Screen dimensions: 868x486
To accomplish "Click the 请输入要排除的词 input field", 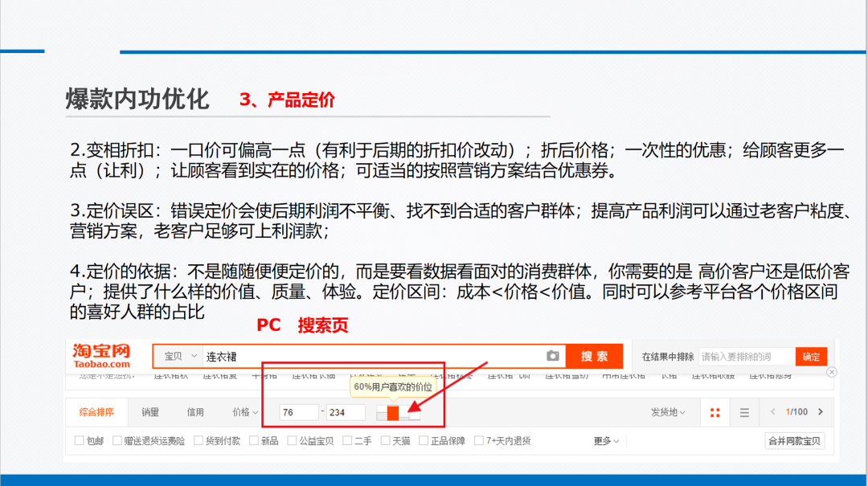I will click(x=747, y=357).
